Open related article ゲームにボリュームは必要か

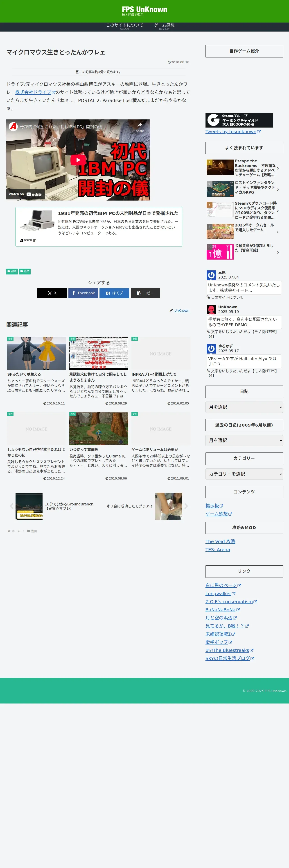point(161,446)
